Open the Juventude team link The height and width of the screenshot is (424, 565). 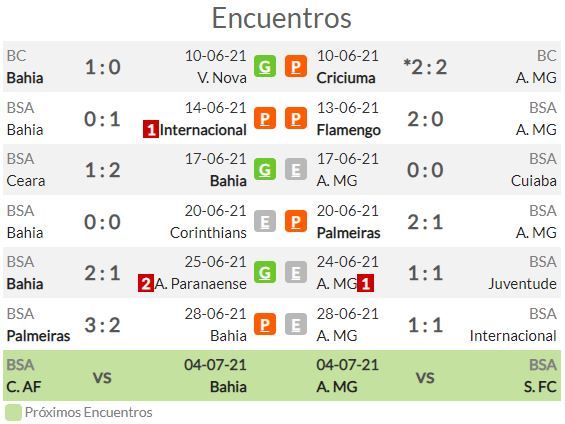coord(522,284)
